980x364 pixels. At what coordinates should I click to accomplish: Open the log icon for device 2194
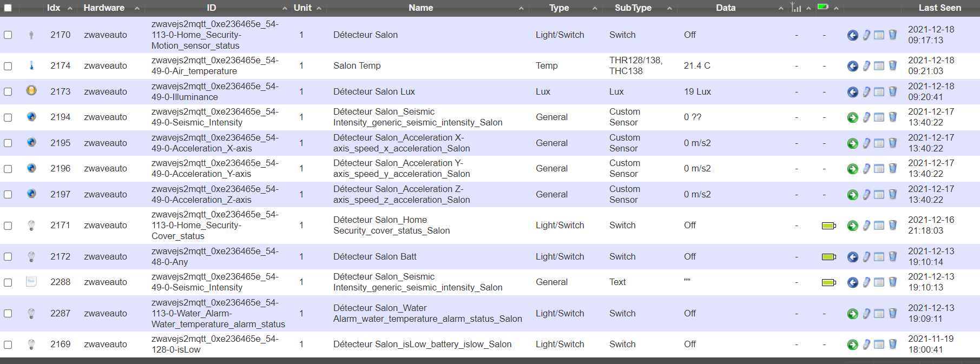click(879, 117)
